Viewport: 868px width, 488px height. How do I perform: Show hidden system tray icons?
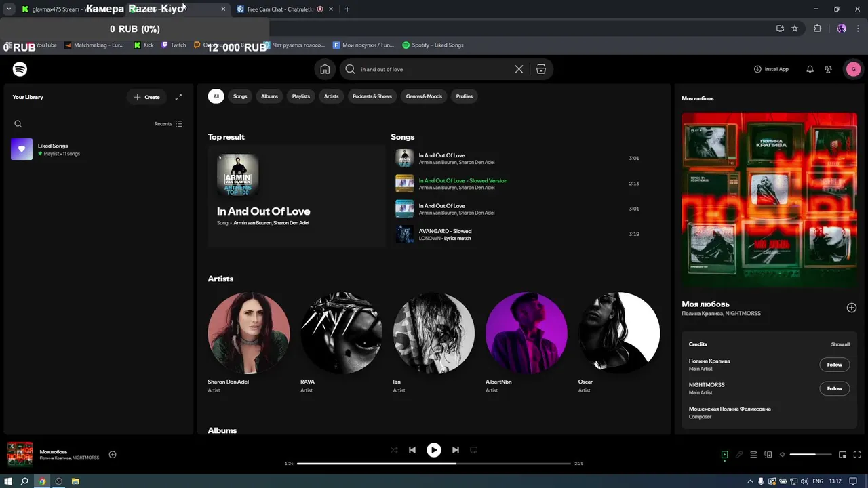coord(749,481)
